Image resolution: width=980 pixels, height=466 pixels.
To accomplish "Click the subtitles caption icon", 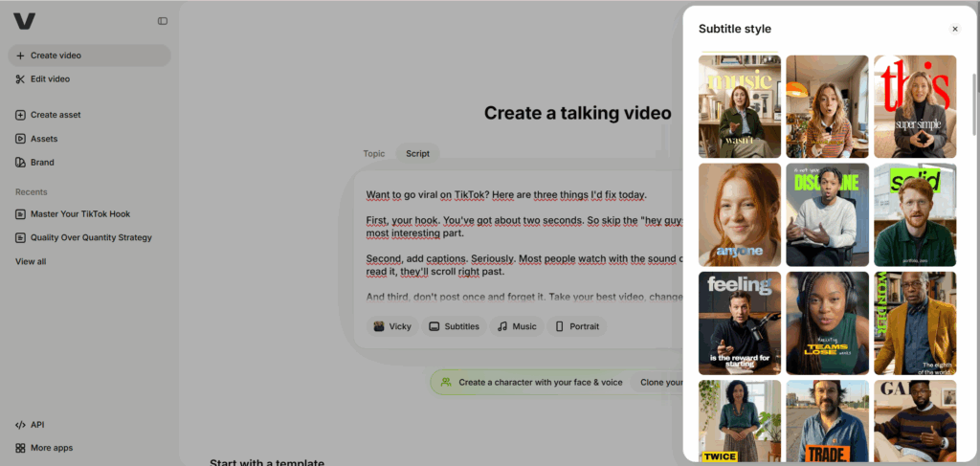I will (x=434, y=326).
